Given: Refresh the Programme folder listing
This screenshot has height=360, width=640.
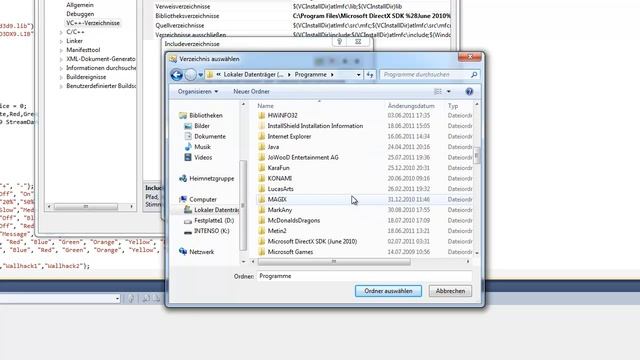Looking at the screenshot, I should coord(370,75).
